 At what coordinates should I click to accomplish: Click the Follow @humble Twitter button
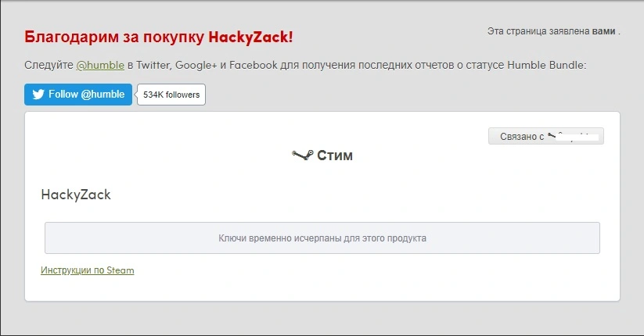[x=78, y=95]
